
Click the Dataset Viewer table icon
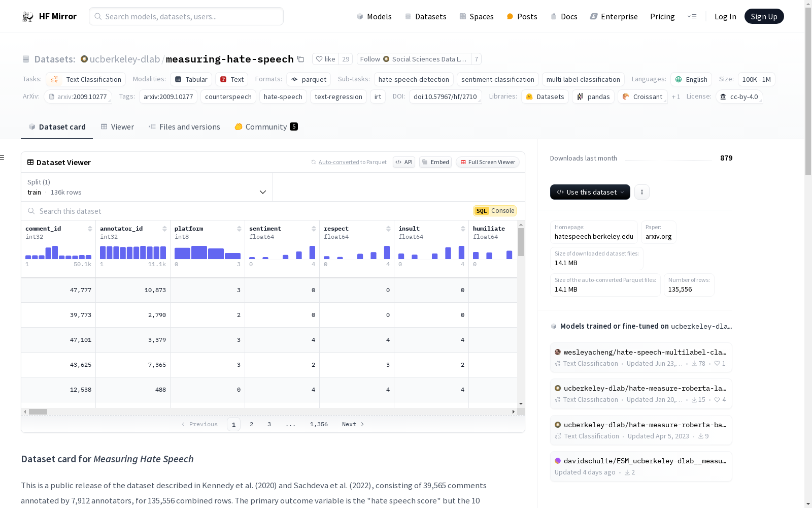(30, 162)
